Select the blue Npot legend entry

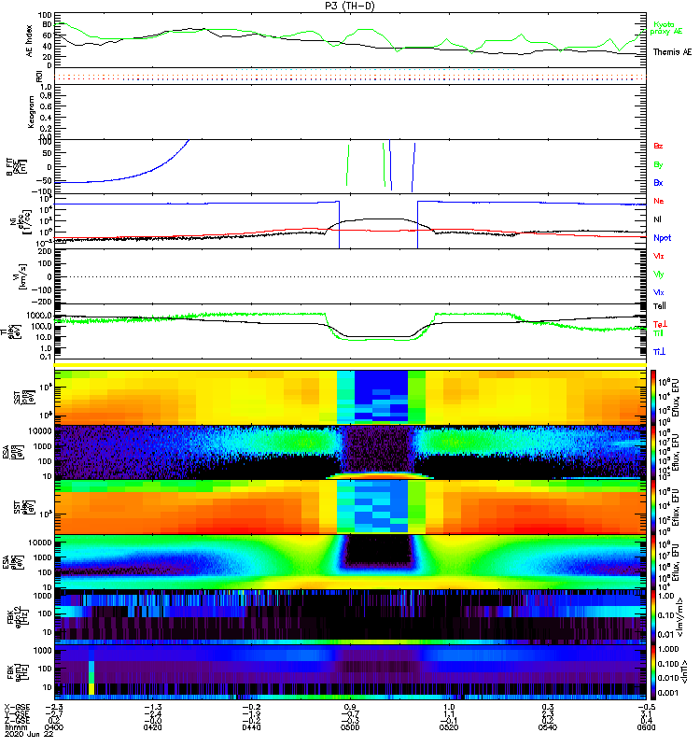[663, 238]
